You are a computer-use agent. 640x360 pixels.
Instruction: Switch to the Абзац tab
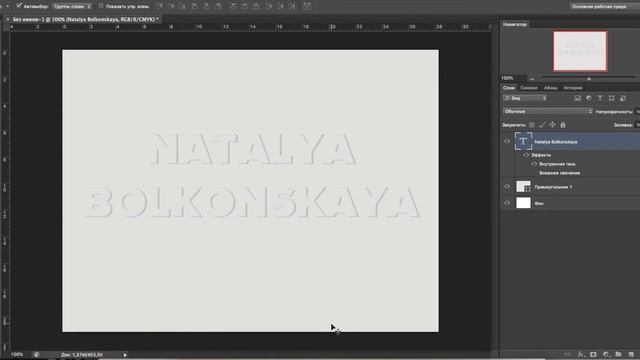click(551, 88)
